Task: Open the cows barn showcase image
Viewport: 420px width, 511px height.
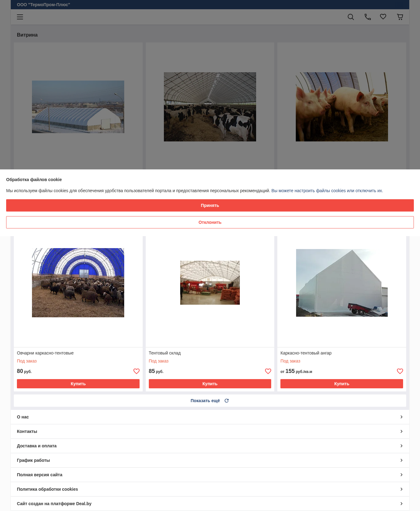Action: [210, 107]
